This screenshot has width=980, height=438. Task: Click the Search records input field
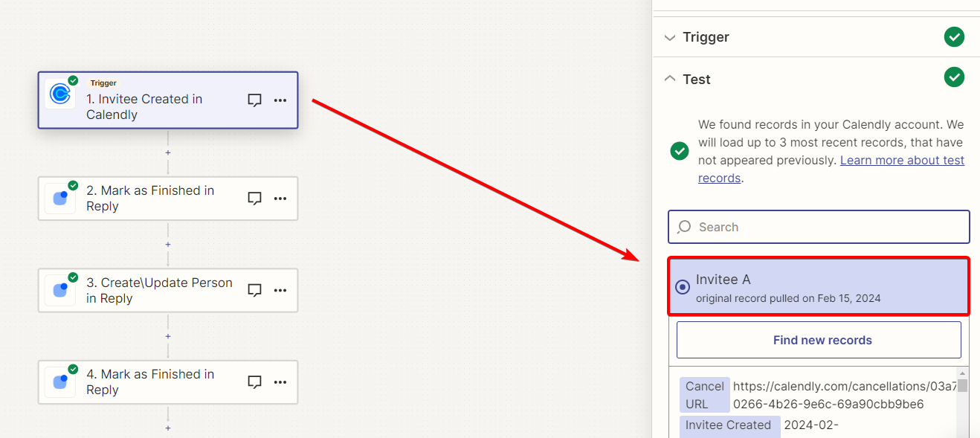coord(819,227)
